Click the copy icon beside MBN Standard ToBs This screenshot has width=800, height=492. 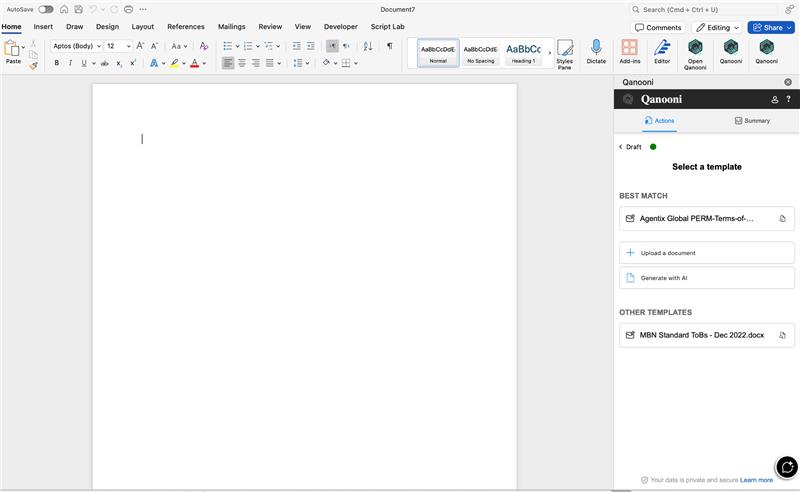tap(782, 335)
